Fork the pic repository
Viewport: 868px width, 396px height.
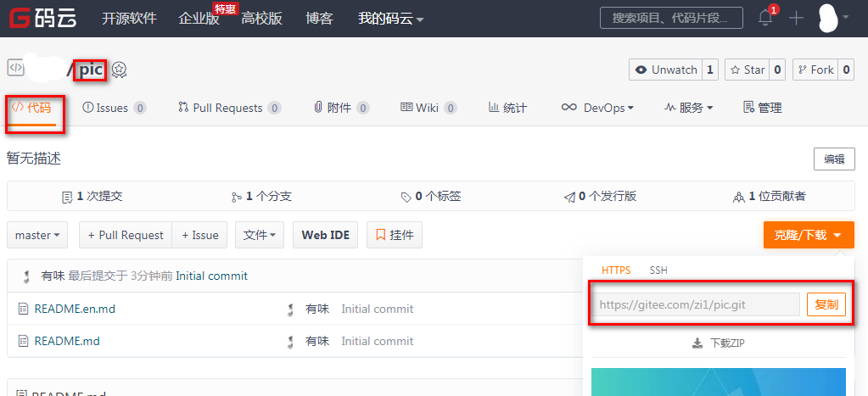tap(816, 70)
